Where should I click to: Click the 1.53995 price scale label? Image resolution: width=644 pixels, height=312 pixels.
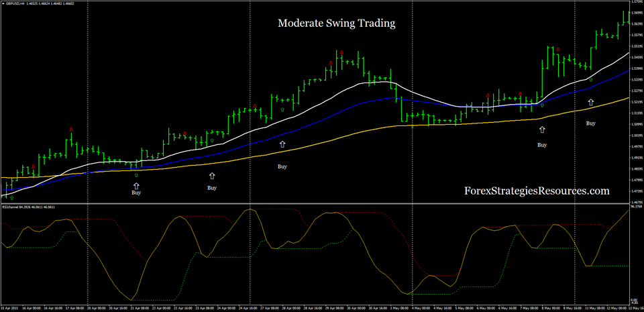[636, 68]
